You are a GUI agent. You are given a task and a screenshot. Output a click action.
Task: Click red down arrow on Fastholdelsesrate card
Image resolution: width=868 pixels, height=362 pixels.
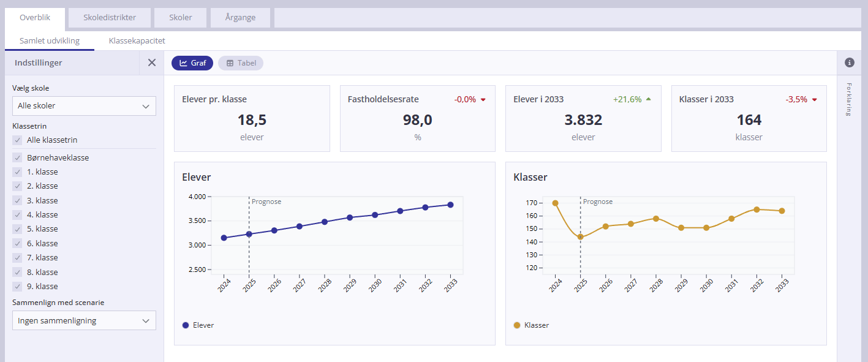tap(483, 100)
